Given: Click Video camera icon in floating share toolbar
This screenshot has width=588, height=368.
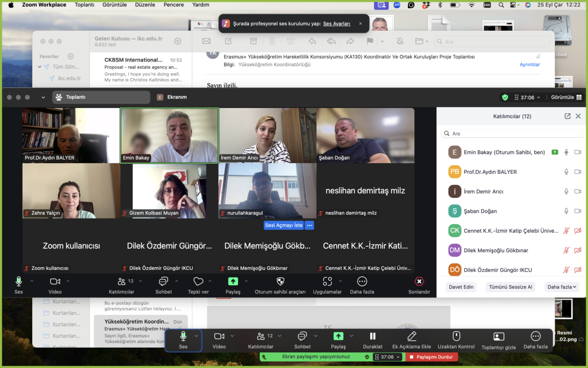Looking at the screenshot, I should point(219,337).
